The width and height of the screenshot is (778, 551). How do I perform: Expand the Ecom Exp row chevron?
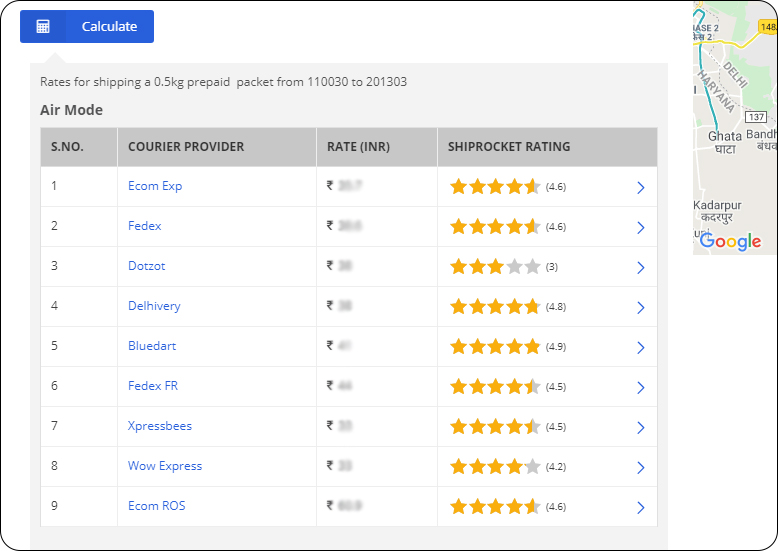pos(641,188)
